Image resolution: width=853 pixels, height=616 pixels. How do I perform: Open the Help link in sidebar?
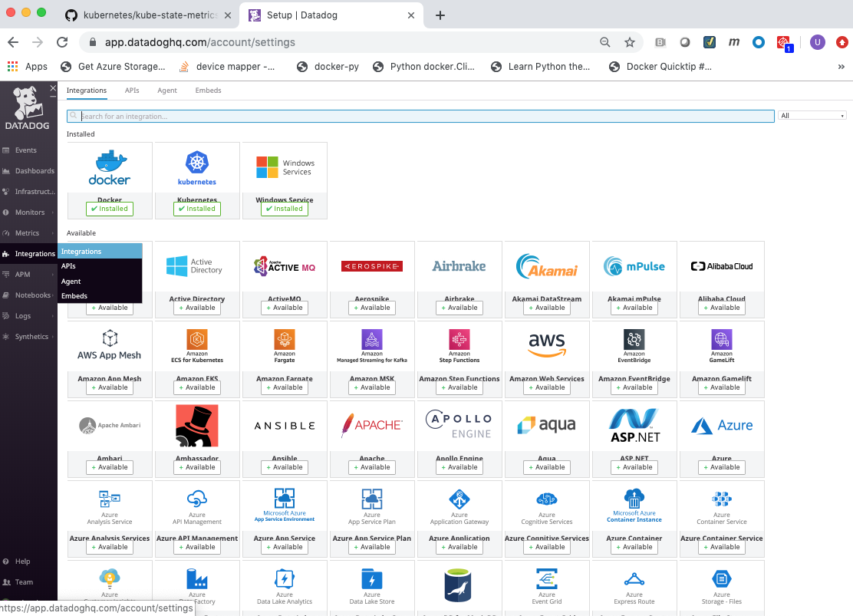coord(22,562)
